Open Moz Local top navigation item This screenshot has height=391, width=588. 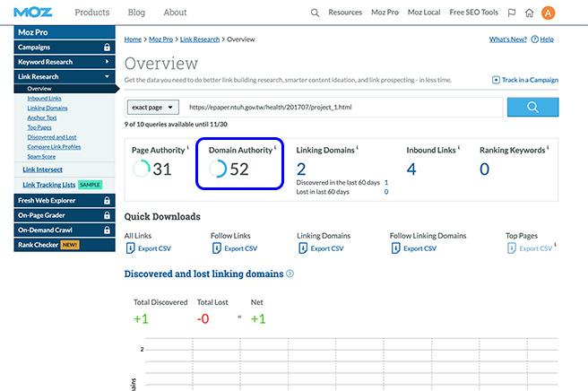point(424,13)
